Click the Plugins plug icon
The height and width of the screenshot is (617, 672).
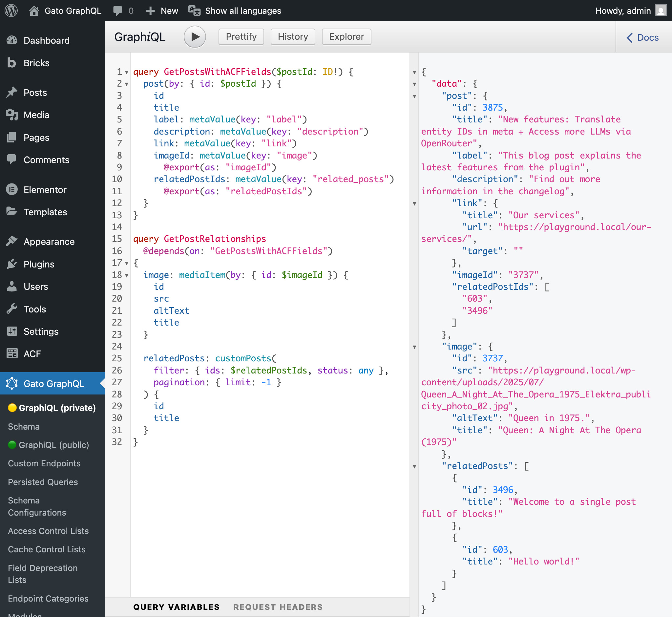[12, 264]
